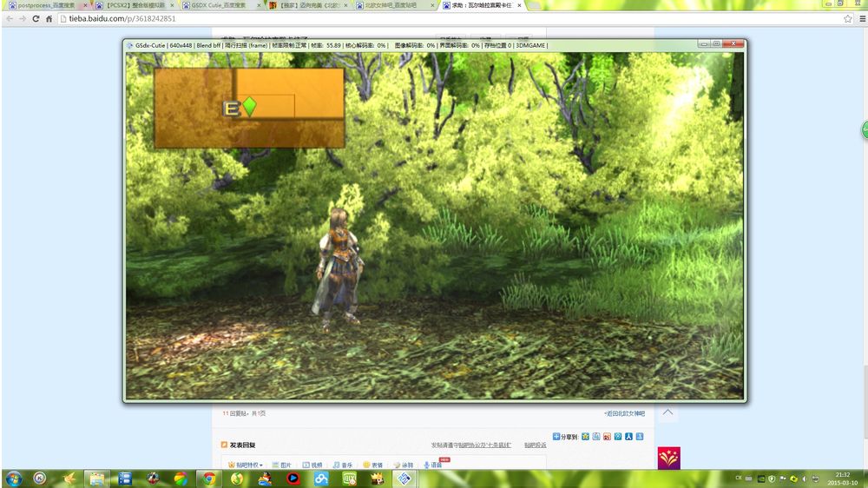Click the back-to-top arrow button
This screenshot has width=868, height=488.
pyautogui.click(x=667, y=412)
